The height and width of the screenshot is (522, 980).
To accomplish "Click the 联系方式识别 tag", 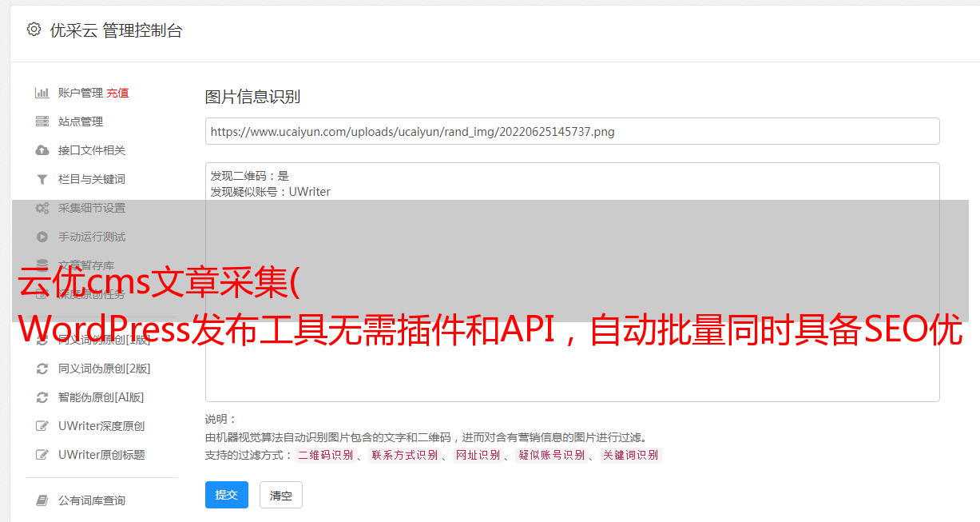I will [404, 455].
